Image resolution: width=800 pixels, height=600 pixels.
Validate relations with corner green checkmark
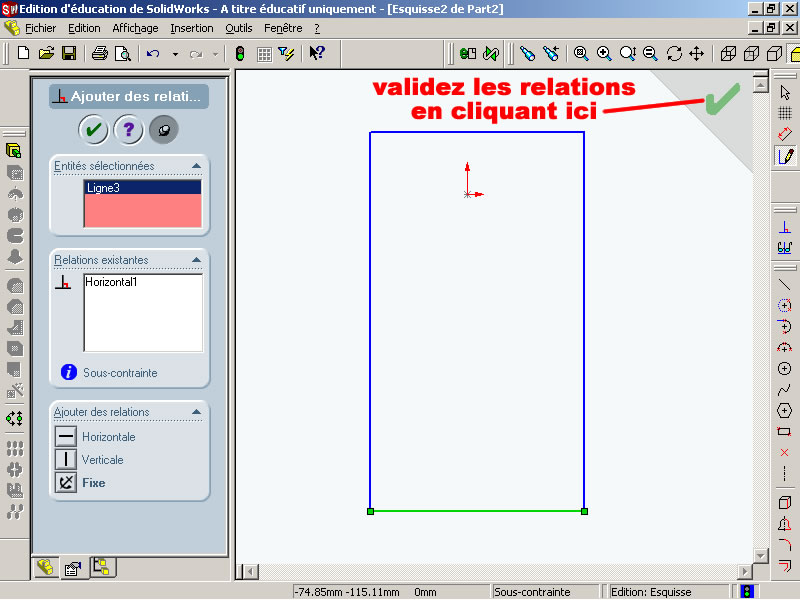[722, 98]
